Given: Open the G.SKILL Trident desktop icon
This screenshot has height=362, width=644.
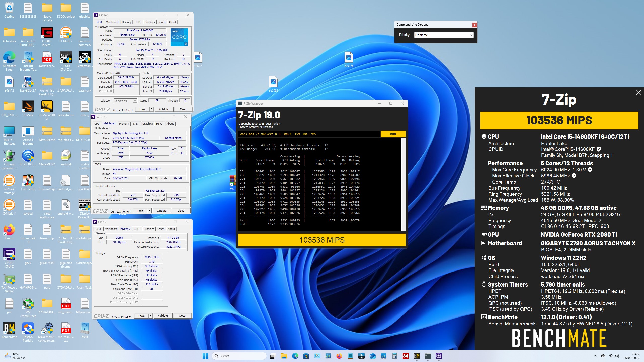Looking at the screenshot, I should tap(47, 36).
